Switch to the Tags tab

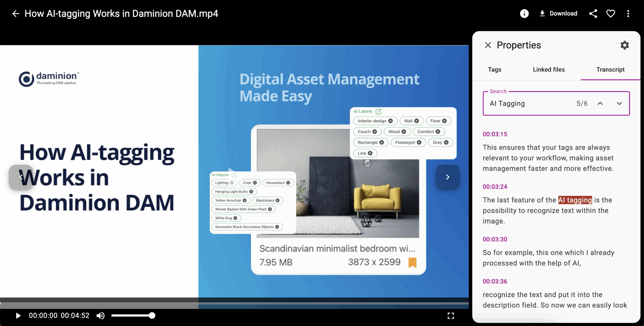[x=495, y=70]
